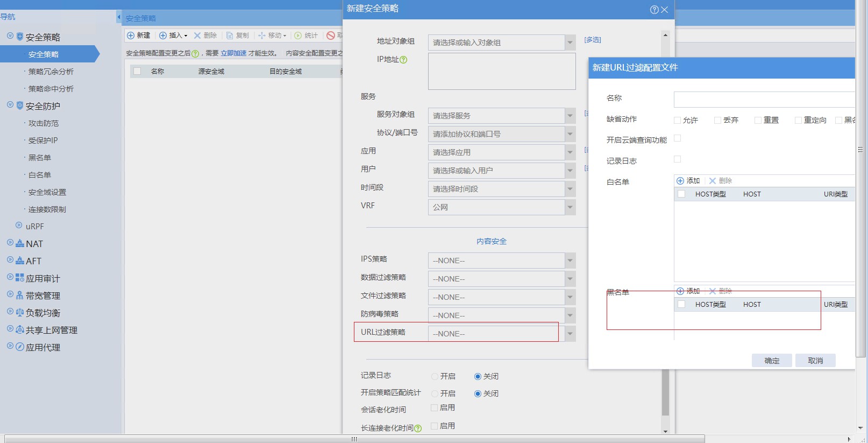This screenshot has width=868, height=443.
Task: Tick the 启用 checkbox for 会话老化时间
Action: (435, 408)
